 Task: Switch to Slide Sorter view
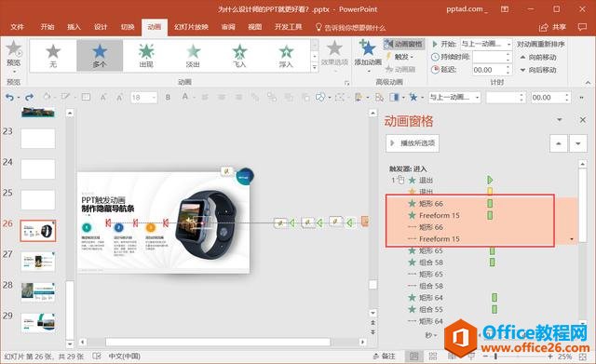pyautogui.click(x=432, y=357)
